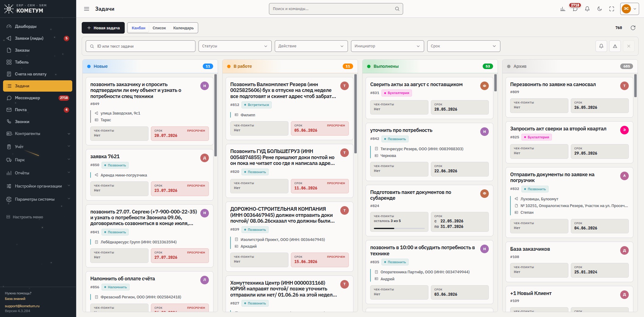Refresh the task board icon
The height and width of the screenshot is (317, 644).
click(633, 28)
